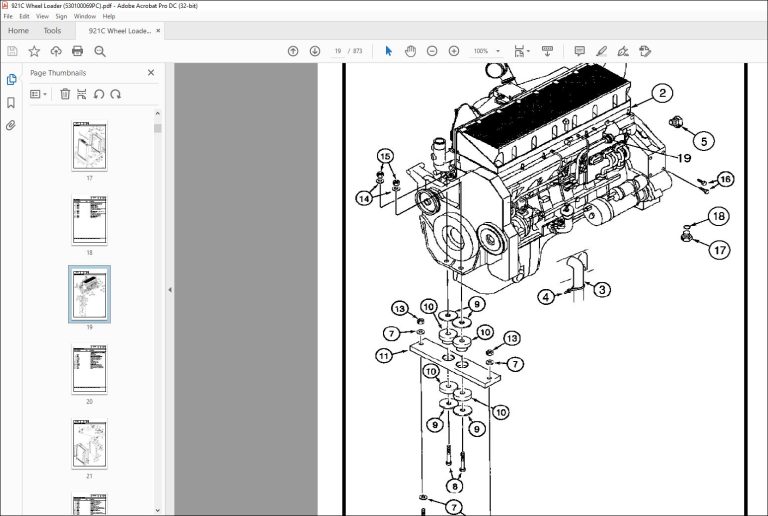768x516 pixels.
Task: Open the find text magnifier icon
Action: pyautogui.click(x=100, y=51)
